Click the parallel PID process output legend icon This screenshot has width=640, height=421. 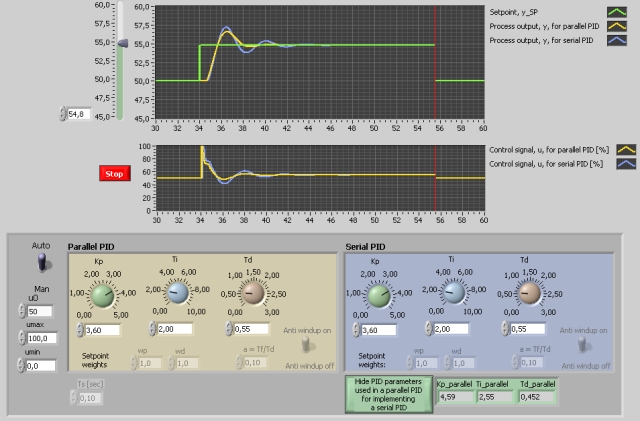(618, 28)
